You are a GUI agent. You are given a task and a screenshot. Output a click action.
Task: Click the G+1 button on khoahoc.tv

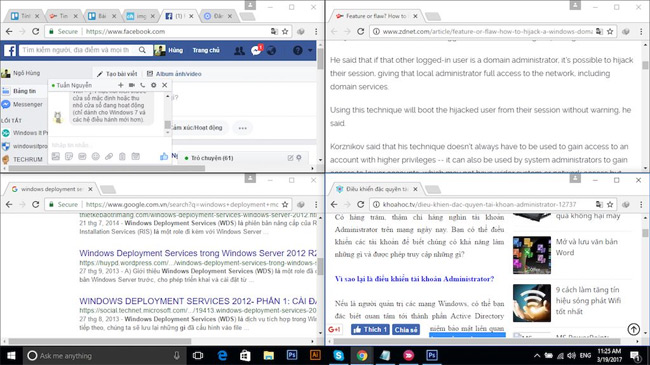point(334,330)
